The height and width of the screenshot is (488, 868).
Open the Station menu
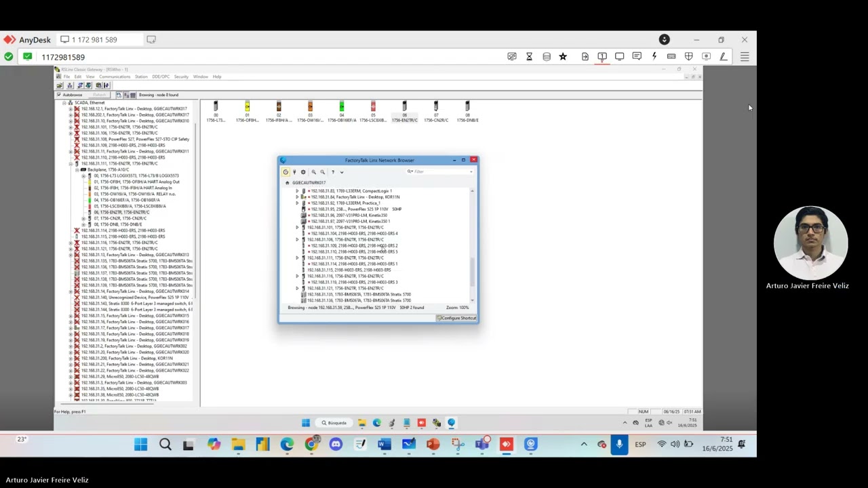click(x=141, y=77)
